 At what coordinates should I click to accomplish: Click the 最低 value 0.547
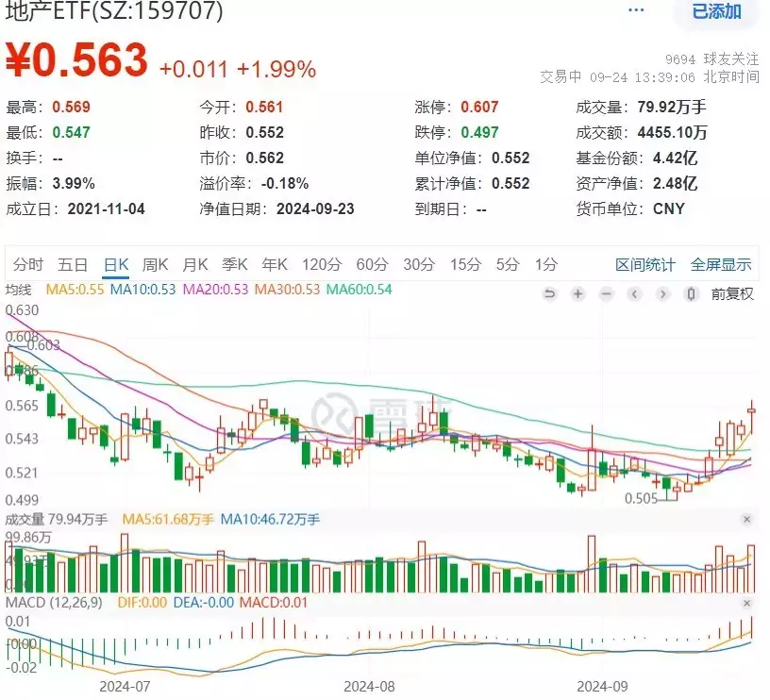click(71, 132)
